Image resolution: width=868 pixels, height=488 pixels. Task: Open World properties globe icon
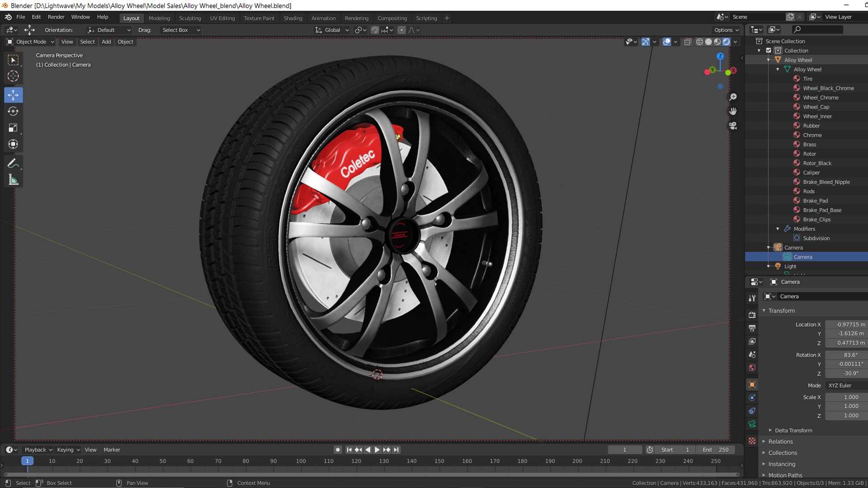click(x=752, y=368)
